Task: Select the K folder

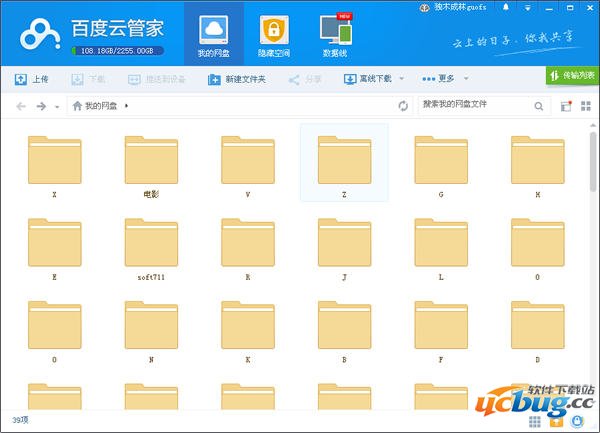Action: (248, 332)
